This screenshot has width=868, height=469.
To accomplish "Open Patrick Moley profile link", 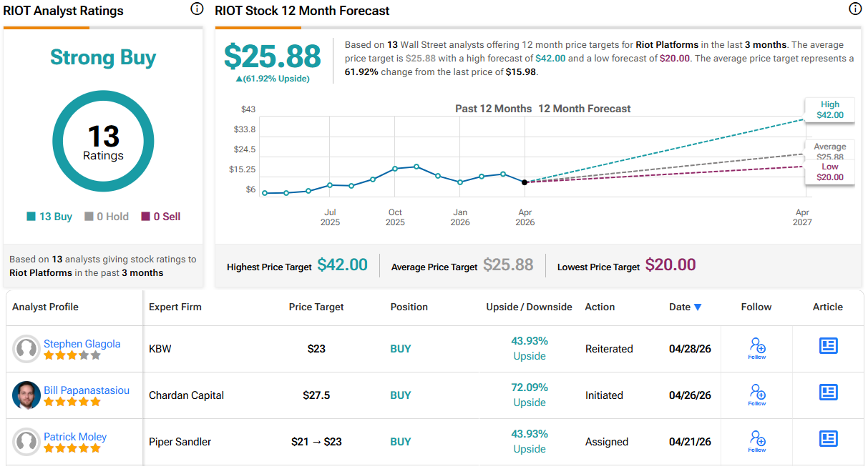I will click(x=74, y=437).
